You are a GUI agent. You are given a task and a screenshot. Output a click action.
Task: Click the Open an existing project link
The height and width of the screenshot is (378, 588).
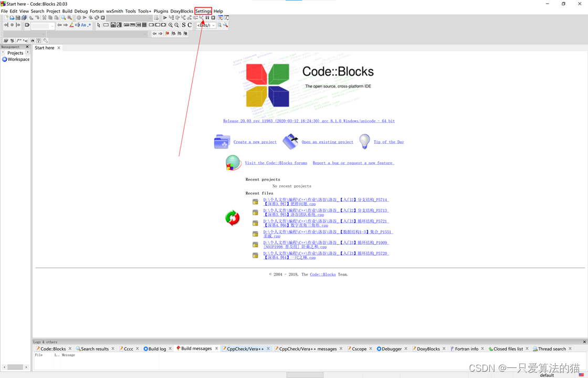tap(328, 142)
